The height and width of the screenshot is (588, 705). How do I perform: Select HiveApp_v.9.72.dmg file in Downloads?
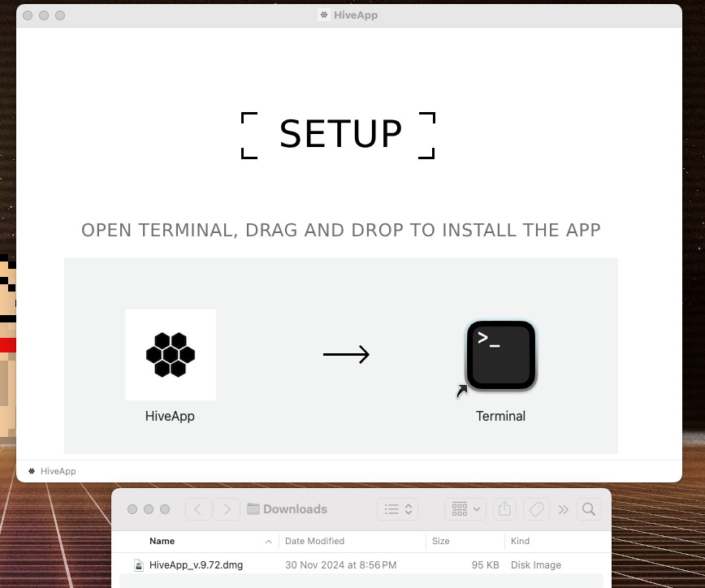(361, 565)
